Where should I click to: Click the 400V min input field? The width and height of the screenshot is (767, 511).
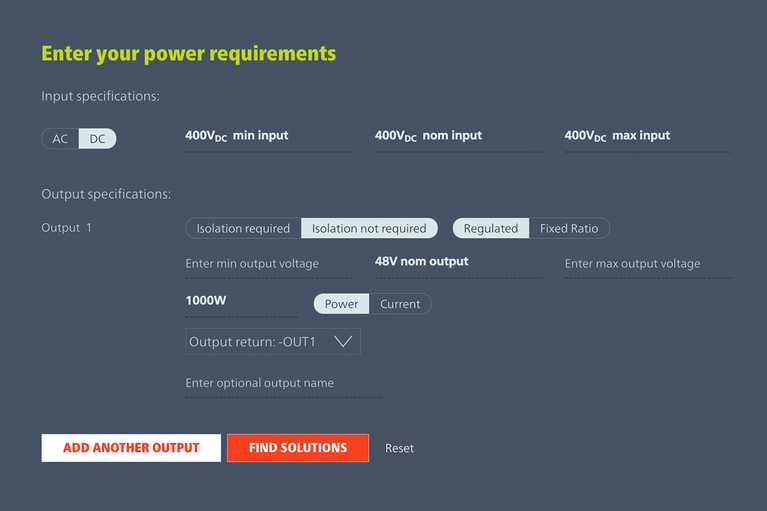pyautogui.click(x=268, y=136)
